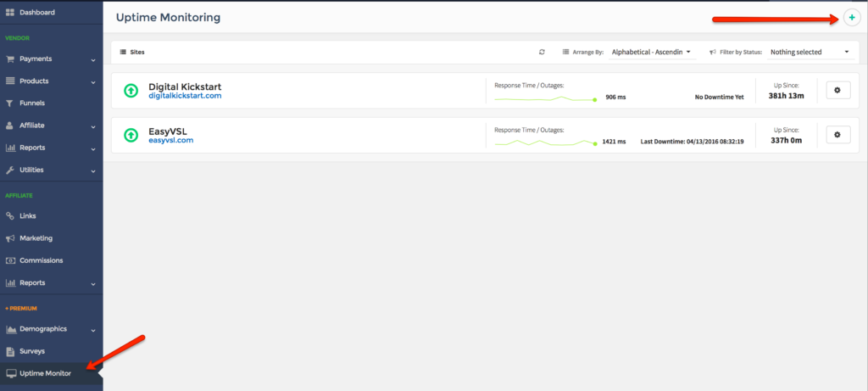The width and height of the screenshot is (868, 391).
Task: Click the VENDOR section header
Action: pos(17,38)
